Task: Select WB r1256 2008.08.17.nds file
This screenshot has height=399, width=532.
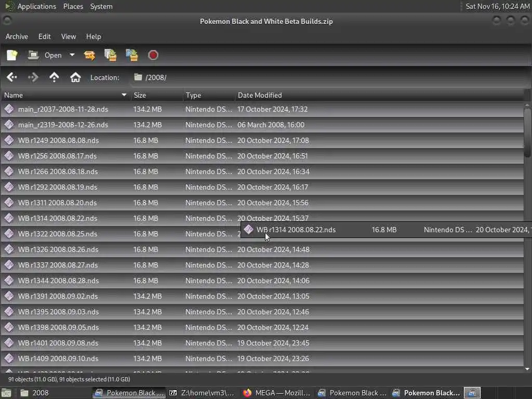Action: point(262,156)
